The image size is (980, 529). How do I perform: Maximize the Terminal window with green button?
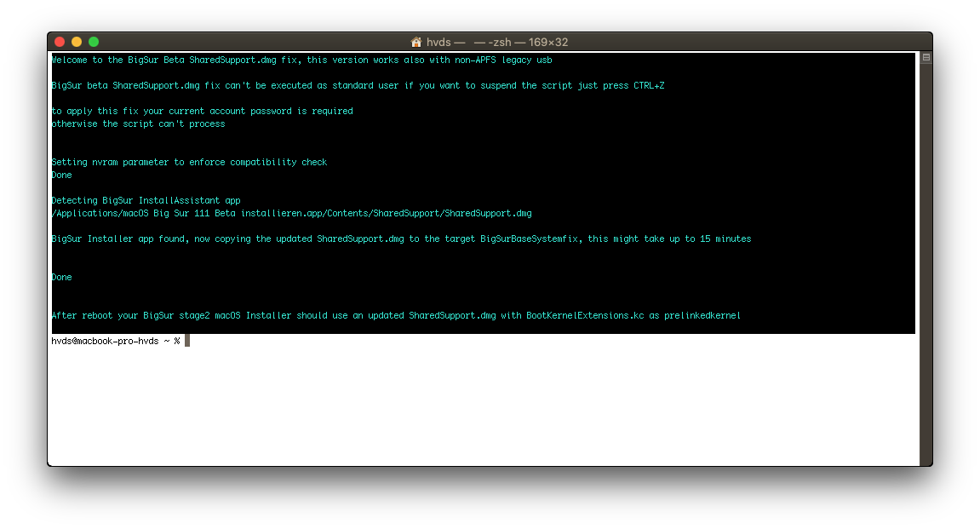point(94,42)
